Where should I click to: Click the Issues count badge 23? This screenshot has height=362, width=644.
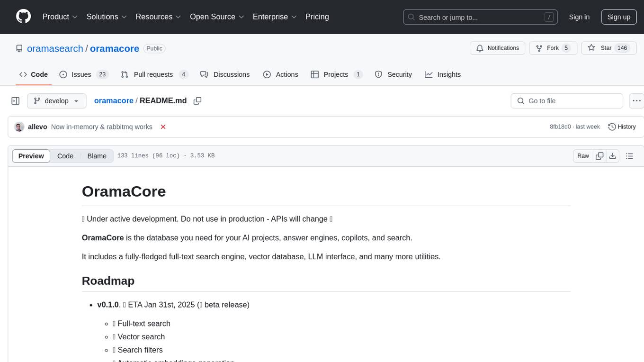click(x=102, y=74)
